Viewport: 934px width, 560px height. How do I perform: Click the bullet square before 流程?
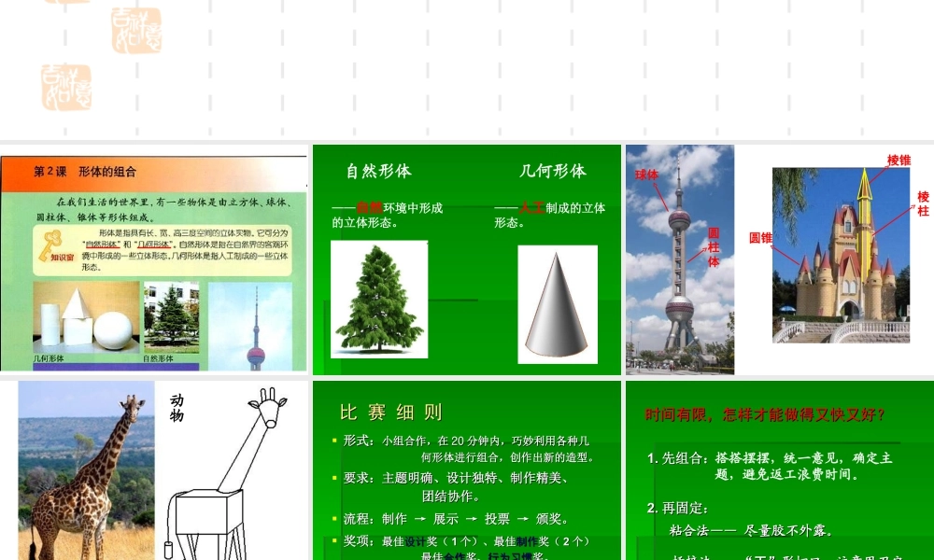333,519
